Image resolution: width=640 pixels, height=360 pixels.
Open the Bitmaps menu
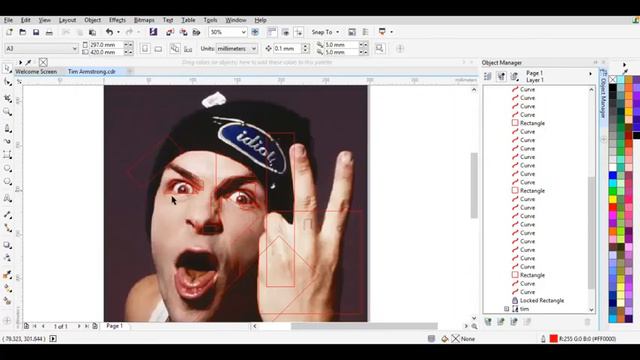[x=144, y=20]
